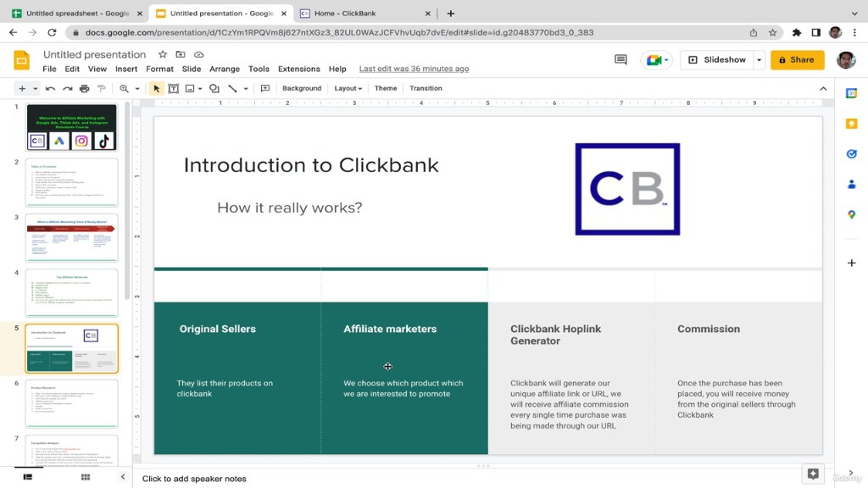Viewport: 868px width, 488px height.
Task: Click the Chrome address bar
Action: 409,33
